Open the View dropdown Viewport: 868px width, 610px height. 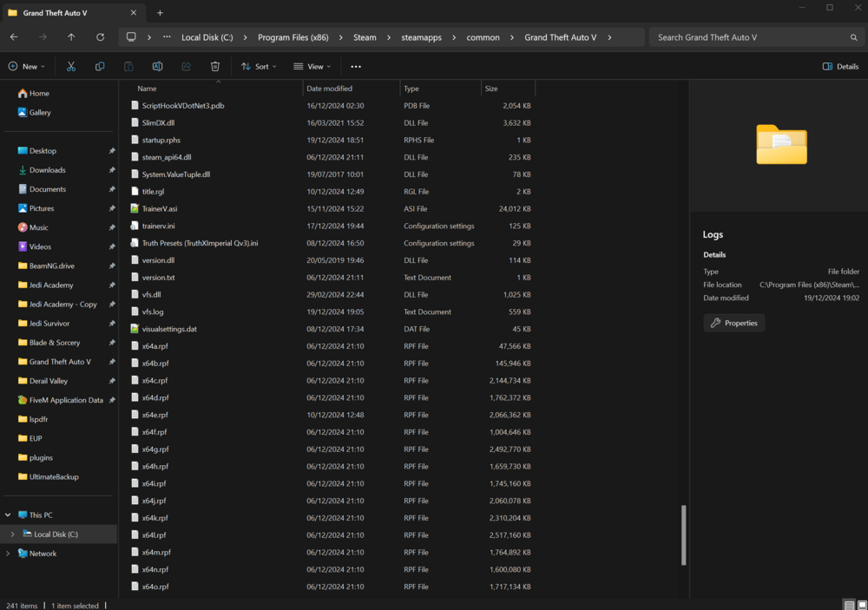[x=312, y=66]
